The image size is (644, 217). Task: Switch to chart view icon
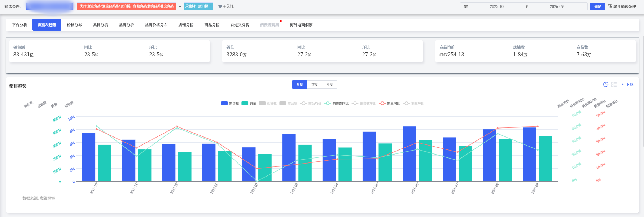(x=606, y=84)
